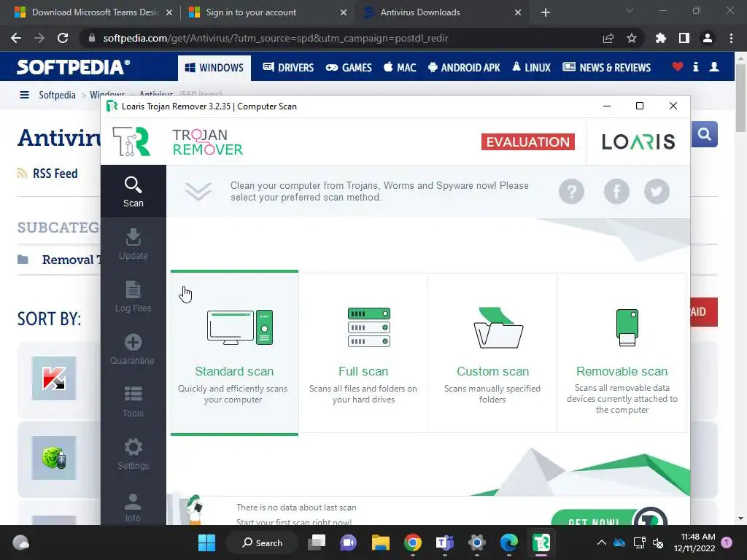Click the help question mark icon
Image resolution: width=747 pixels, height=560 pixels.
click(571, 192)
